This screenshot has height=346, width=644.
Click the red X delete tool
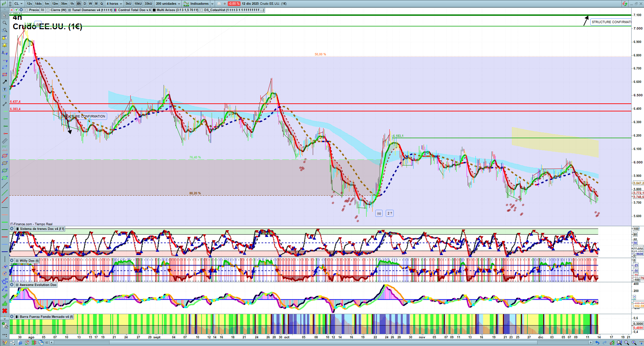coord(5,311)
